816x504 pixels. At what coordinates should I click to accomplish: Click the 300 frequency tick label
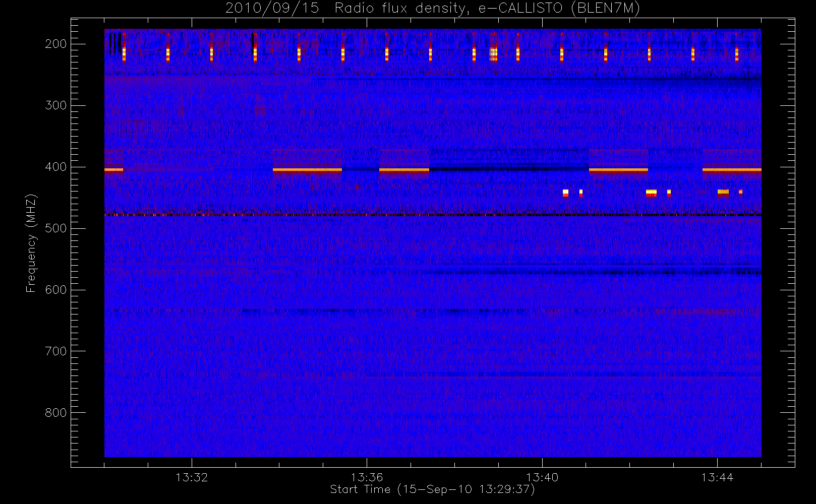[x=56, y=105]
